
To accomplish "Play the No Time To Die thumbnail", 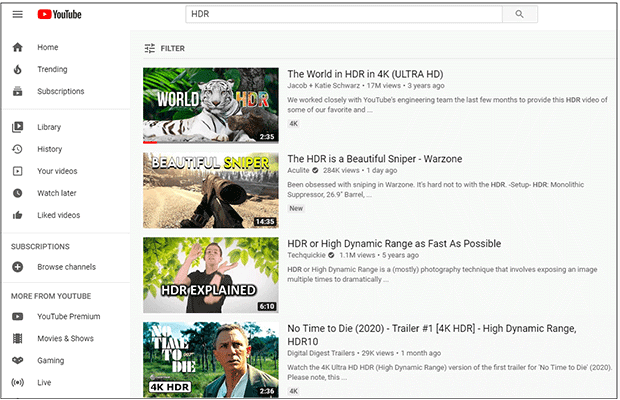I will (x=211, y=360).
